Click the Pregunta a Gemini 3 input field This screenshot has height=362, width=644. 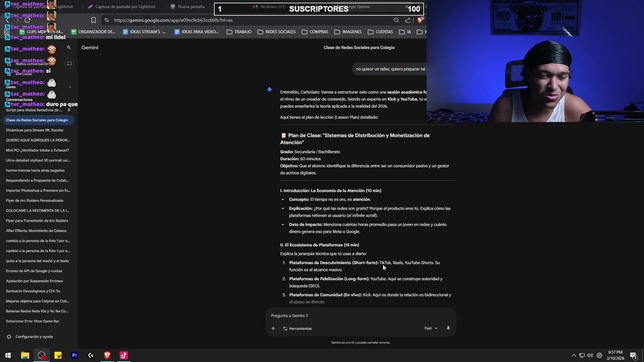360,316
